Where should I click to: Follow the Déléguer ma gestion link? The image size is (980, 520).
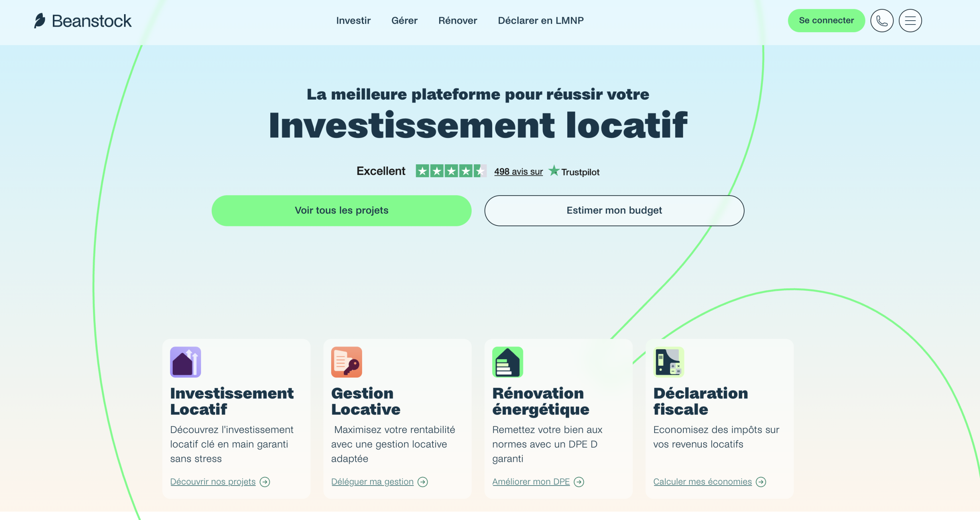[372, 482]
